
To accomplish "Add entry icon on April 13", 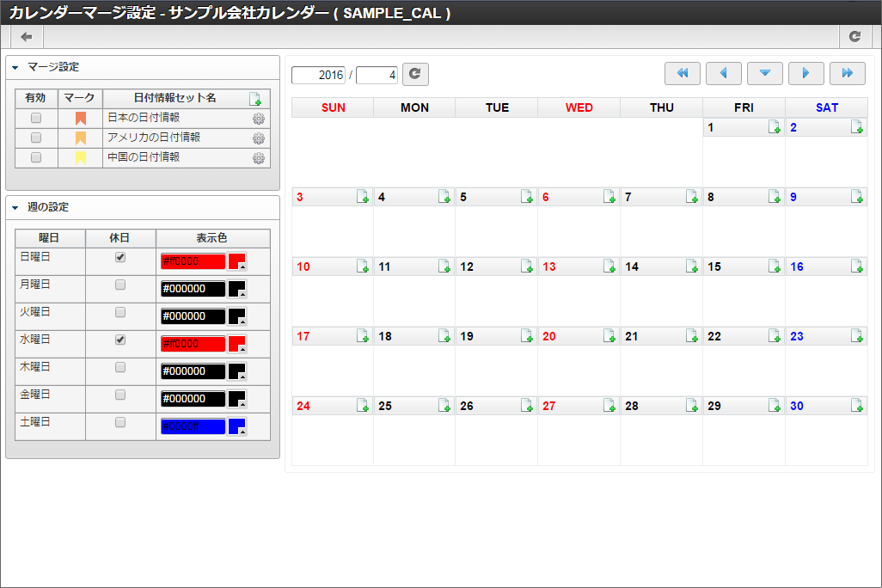I will [x=609, y=266].
